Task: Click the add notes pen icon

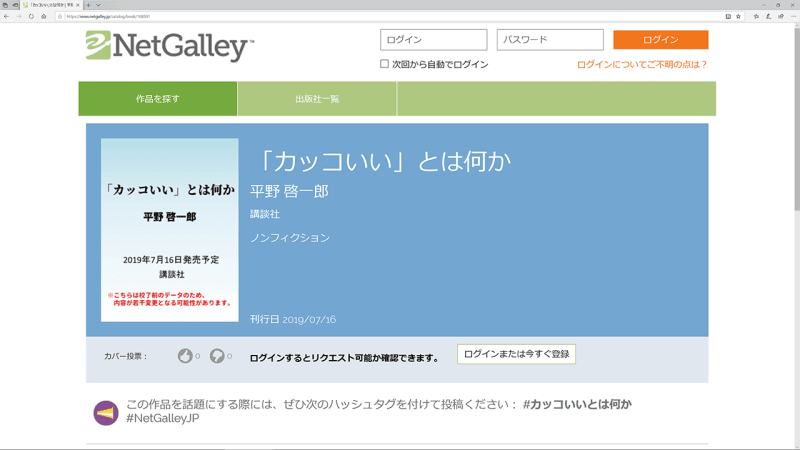Action: pyautogui.click(x=768, y=16)
